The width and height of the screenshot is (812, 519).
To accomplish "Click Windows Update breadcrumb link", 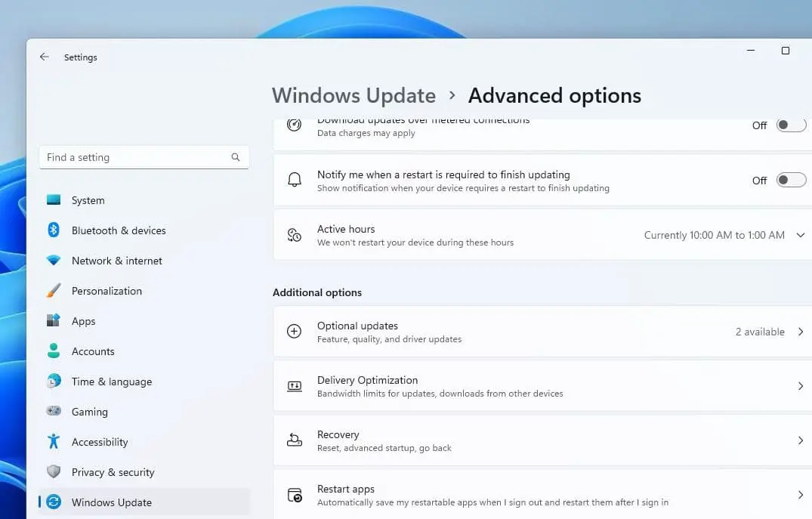I will coord(354,96).
